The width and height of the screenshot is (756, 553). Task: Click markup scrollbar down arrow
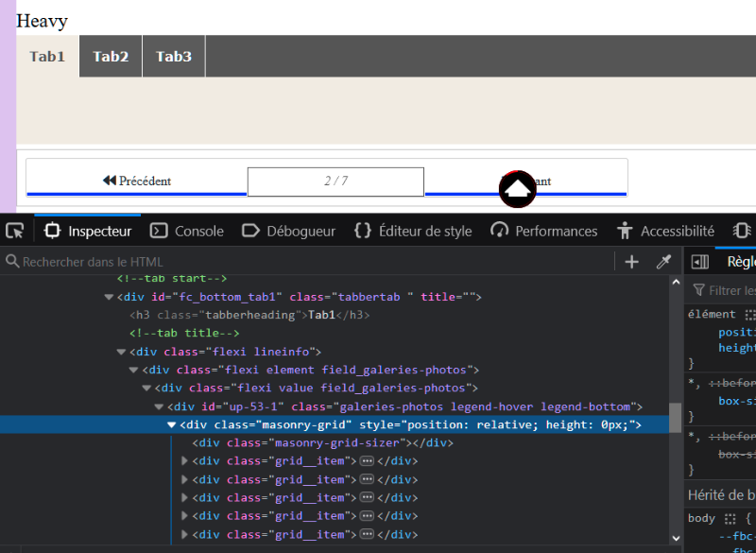tap(676, 538)
